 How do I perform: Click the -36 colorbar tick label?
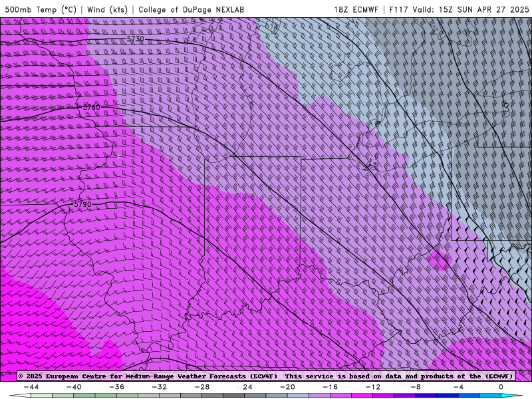coord(116,387)
